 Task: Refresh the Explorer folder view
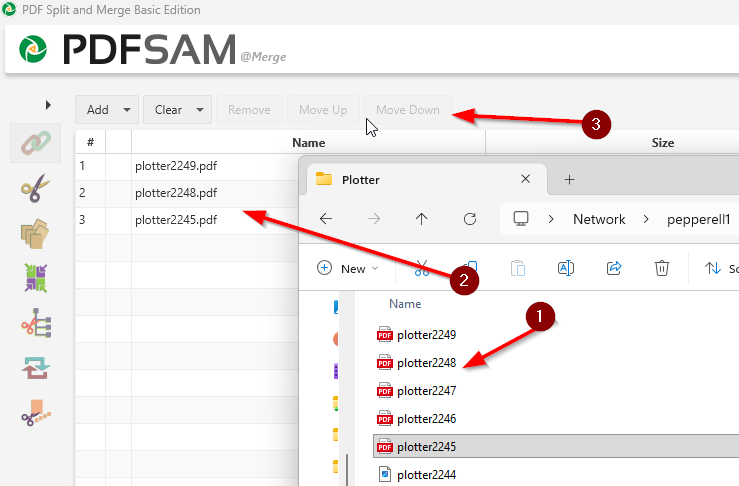[x=469, y=219]
